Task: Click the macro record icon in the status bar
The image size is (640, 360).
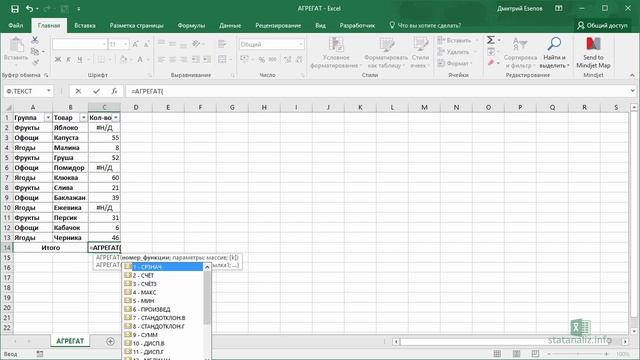Action: coord(40,354)
